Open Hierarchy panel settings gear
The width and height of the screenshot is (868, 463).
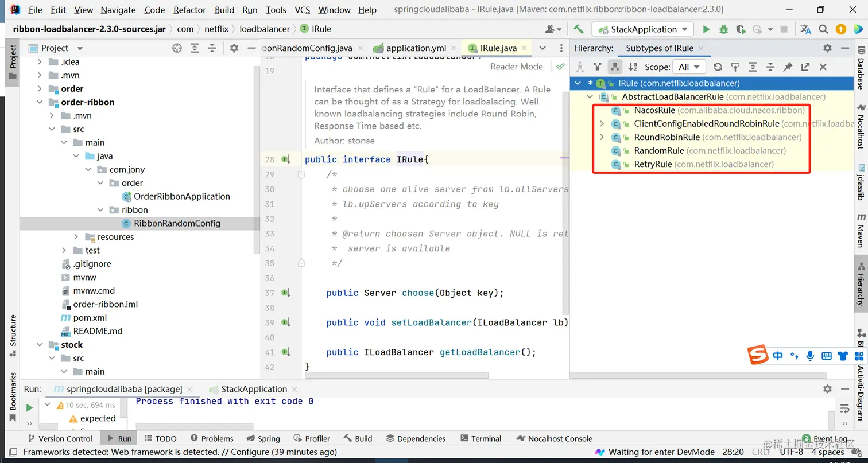point(827,48)
